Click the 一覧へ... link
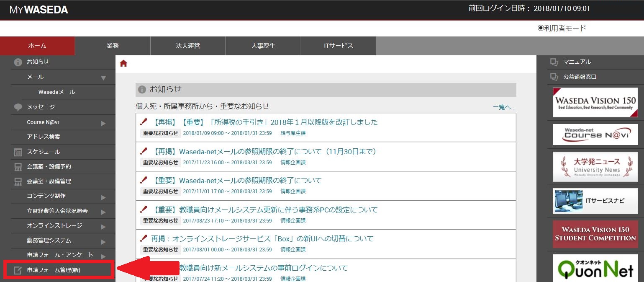The image size is (644, 282). tap(504, 107)
